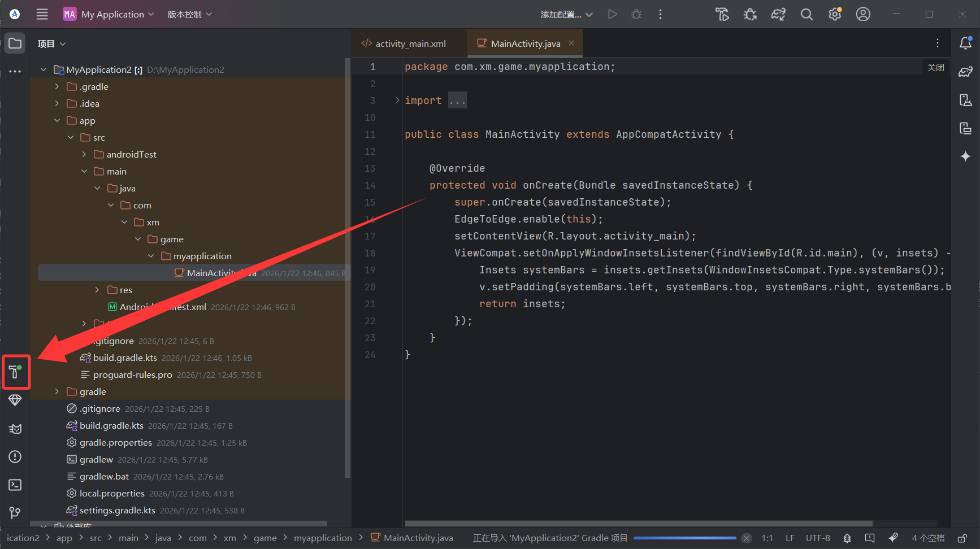
Task: Open the 添加配置 run configuration dropdown
Action: tap(566, 15)
